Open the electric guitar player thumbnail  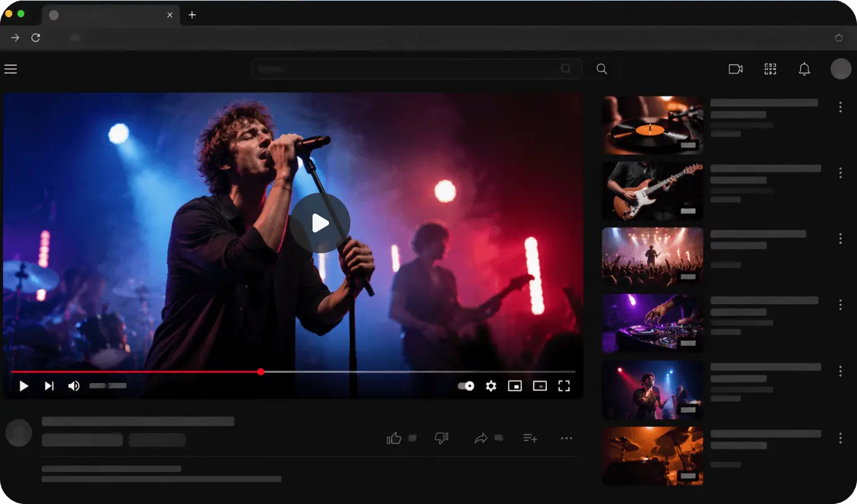point(652,191)
